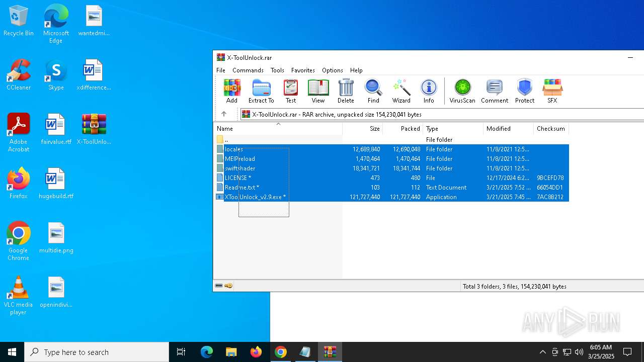Image resolution: width=644 pixels, height=362 pixels.
Task: Open the Wizard tool
Action: tap(401, 91)
